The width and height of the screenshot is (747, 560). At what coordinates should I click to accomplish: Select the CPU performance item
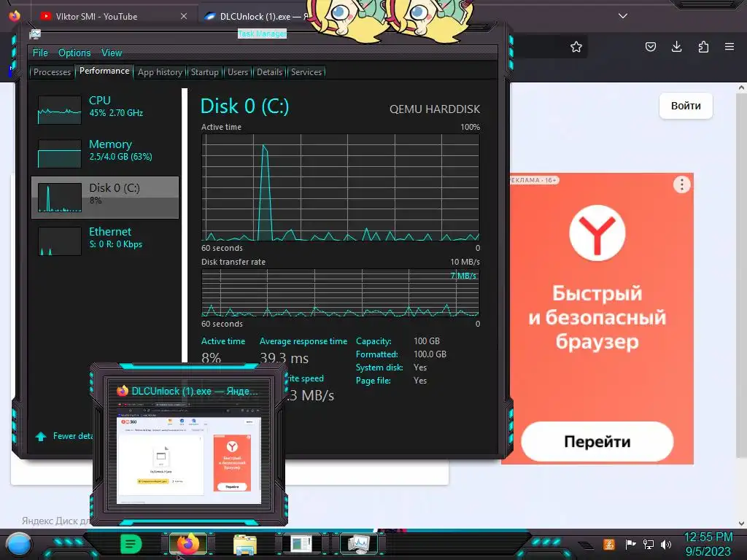(x=105, y=110)
